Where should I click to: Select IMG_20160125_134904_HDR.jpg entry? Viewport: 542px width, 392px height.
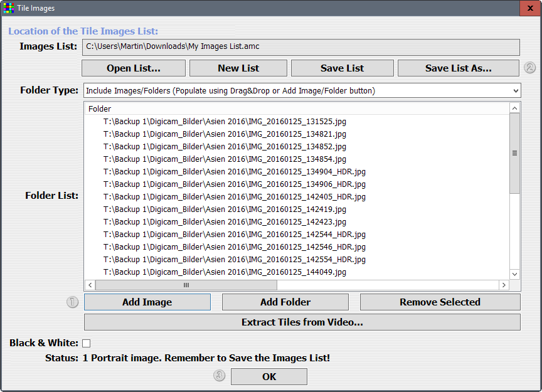coord(235,171)
